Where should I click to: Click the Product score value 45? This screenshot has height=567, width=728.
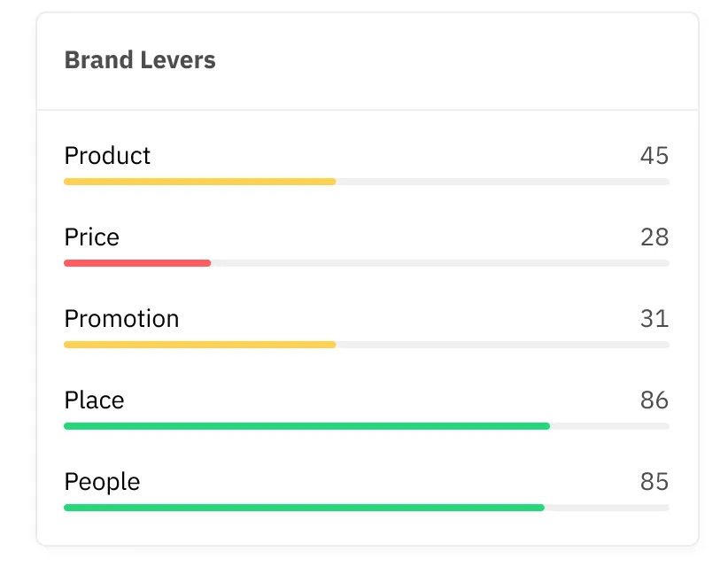pyautogui.click(x=654, y=156)
